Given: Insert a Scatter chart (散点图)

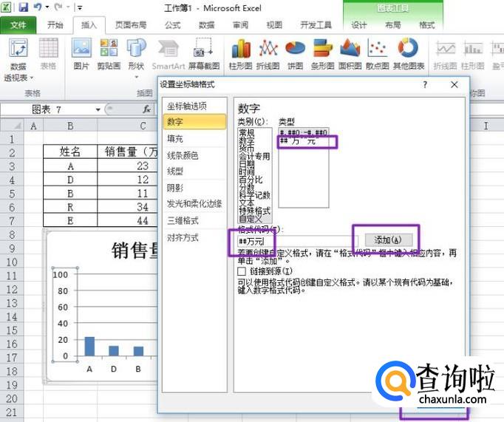Looking at the screenshot, I should 378,54.
